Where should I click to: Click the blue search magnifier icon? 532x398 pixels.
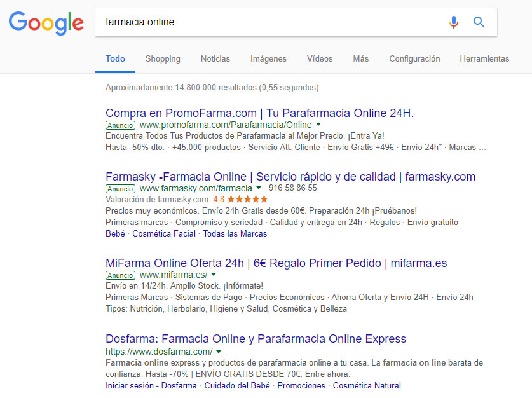coord(479,22)
